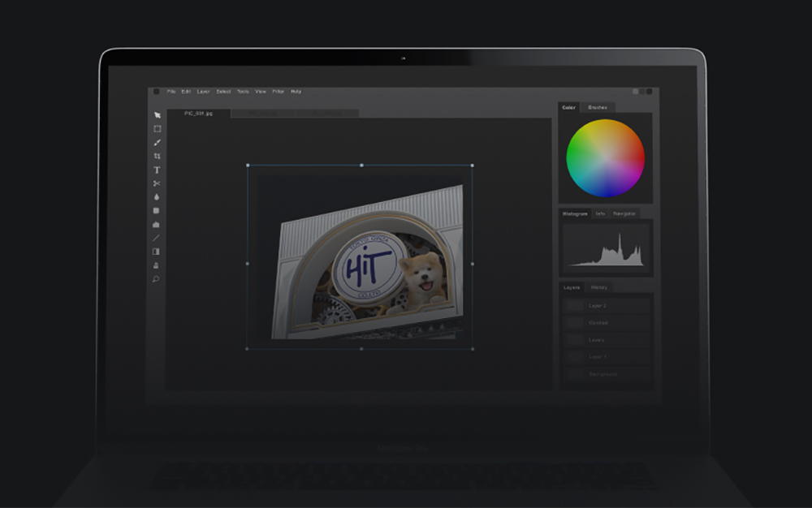Screen dimensions: 812x508
Task: Click the app icon left of File
Action: pyautogui.click(x=157, y=92)
